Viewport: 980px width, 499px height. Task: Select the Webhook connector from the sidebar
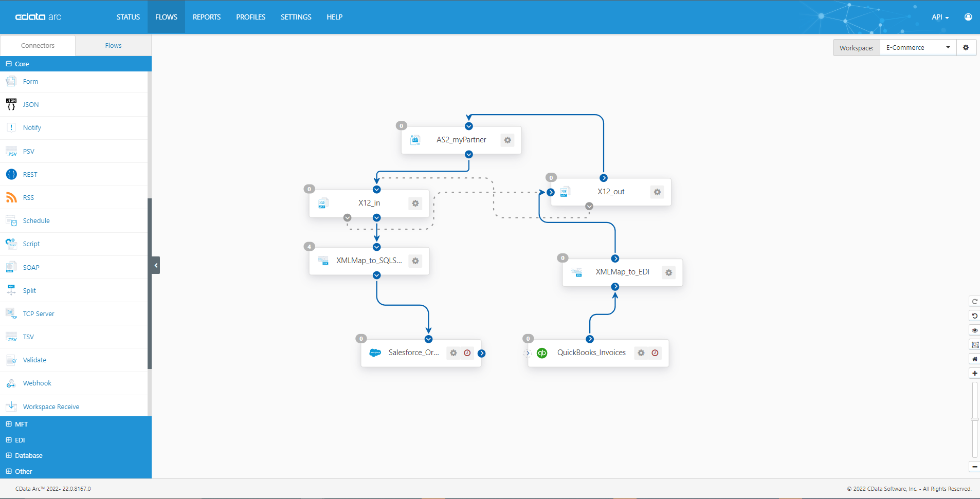37,383
